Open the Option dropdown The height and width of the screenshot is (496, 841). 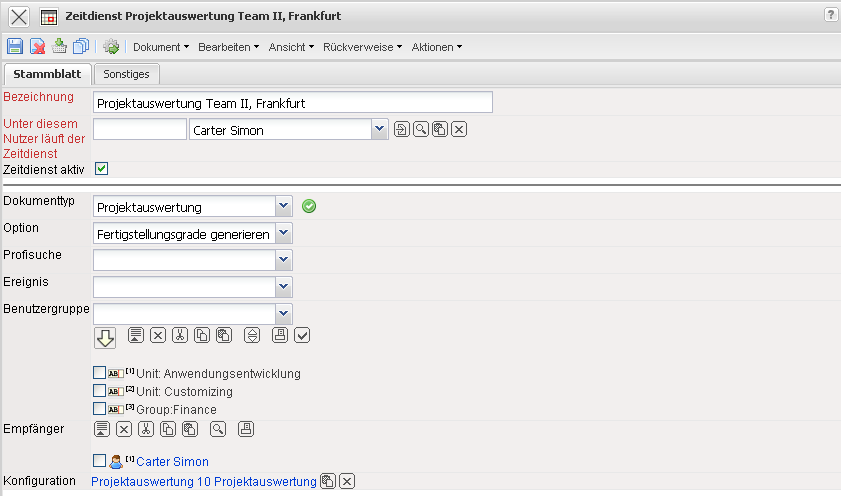pyautogui.click(x=284, y=233)
